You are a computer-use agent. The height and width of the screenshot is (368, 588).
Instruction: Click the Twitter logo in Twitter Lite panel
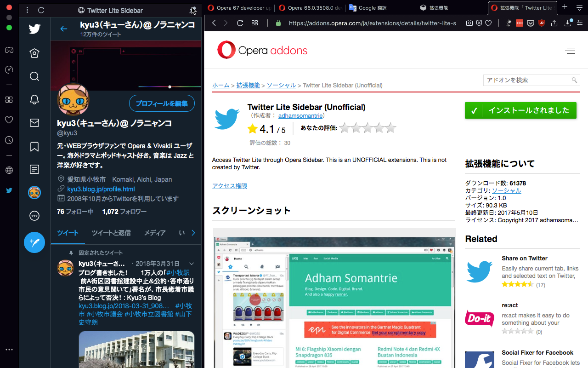click(x=34, y=29)
